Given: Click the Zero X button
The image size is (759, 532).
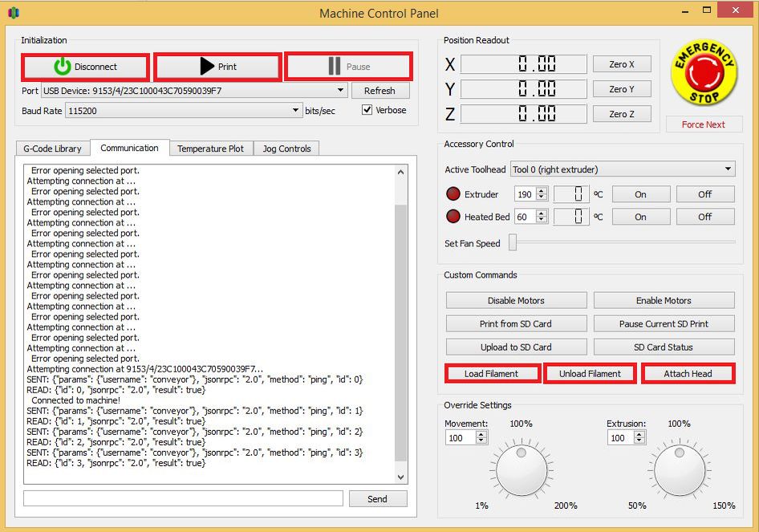Looking at the screenshot, I should 622,64.
